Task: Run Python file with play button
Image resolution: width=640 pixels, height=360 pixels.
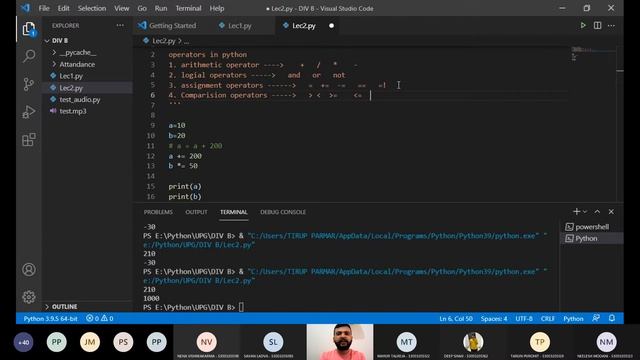Action: (x=583, y=25)
